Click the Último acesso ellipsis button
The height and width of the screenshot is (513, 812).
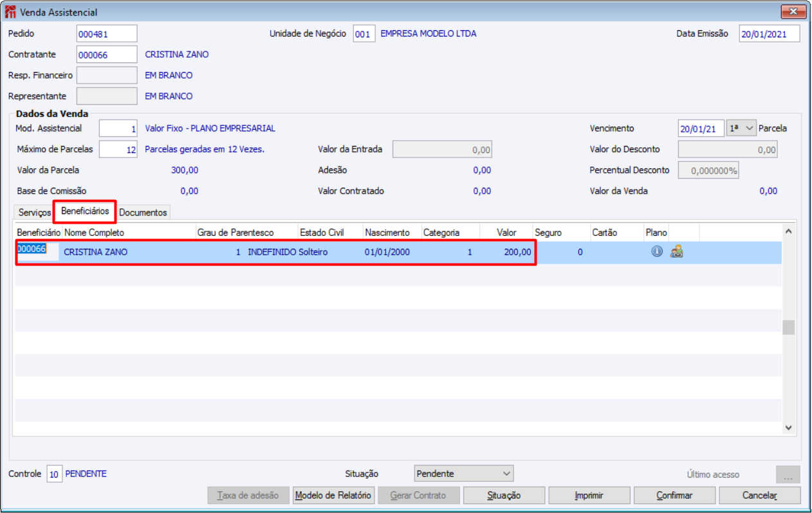click(788, 474)
